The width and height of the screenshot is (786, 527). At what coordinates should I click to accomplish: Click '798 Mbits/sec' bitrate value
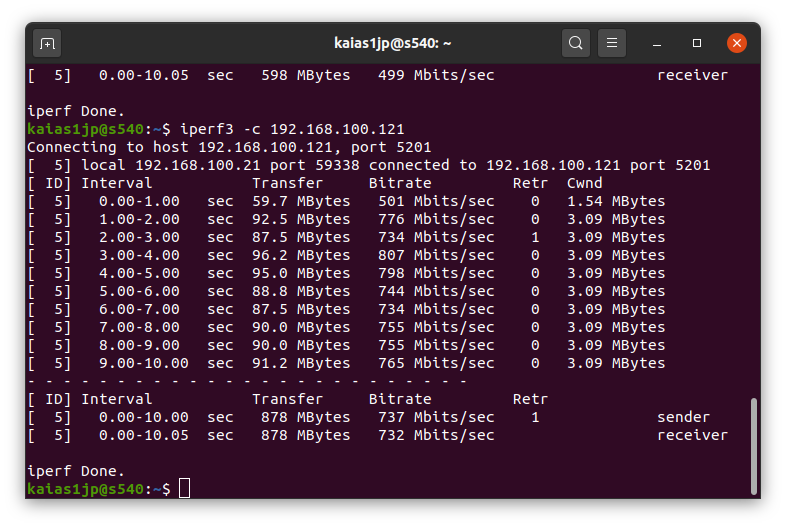point(436,273)
